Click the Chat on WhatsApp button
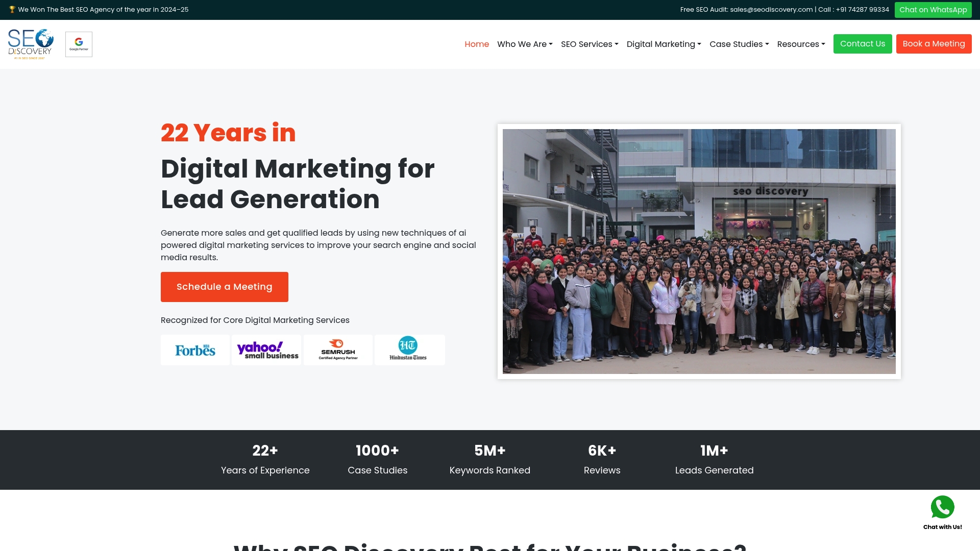 point(933,10)
